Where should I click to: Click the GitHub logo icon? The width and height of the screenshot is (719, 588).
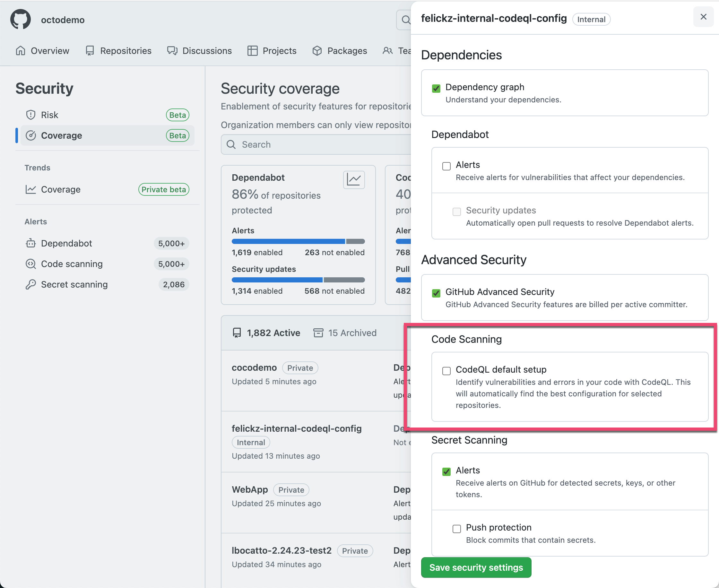21,19
